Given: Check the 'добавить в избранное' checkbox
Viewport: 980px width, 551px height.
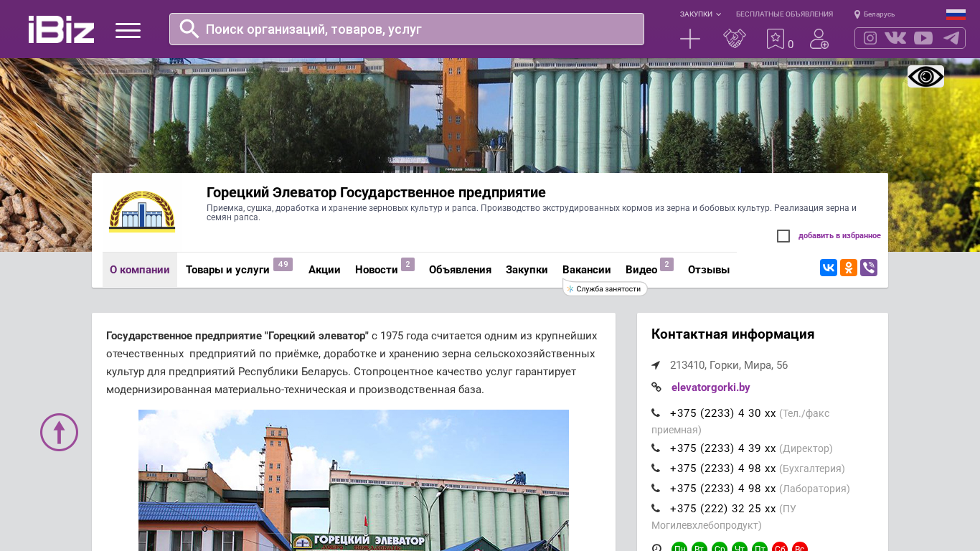Looking at the screenshot, I should tap(783, 236).
